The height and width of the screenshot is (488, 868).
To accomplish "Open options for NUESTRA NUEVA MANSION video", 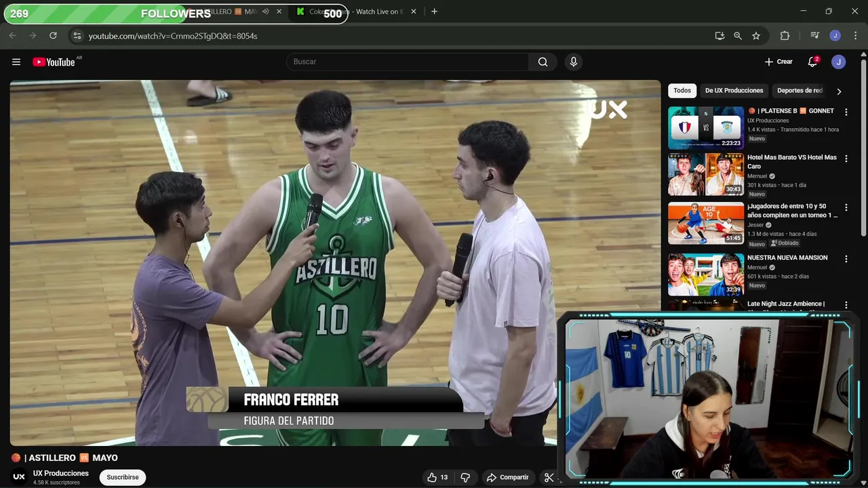I will click(x=846, y=259).
